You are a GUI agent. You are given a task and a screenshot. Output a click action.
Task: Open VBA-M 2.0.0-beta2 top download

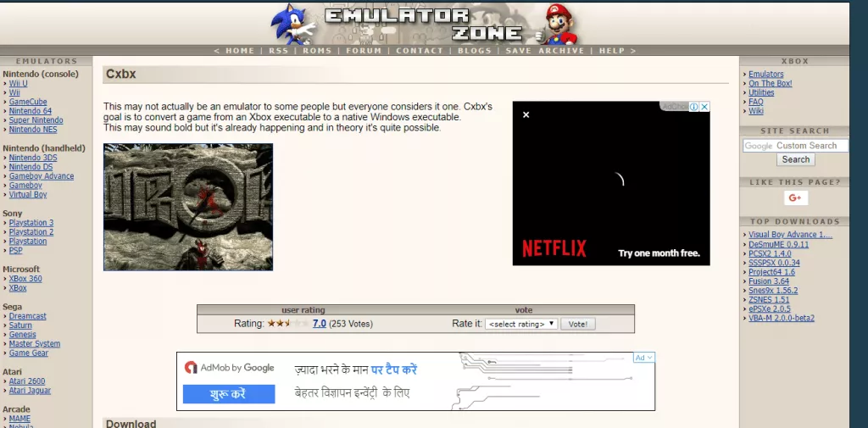coord(781,318)
